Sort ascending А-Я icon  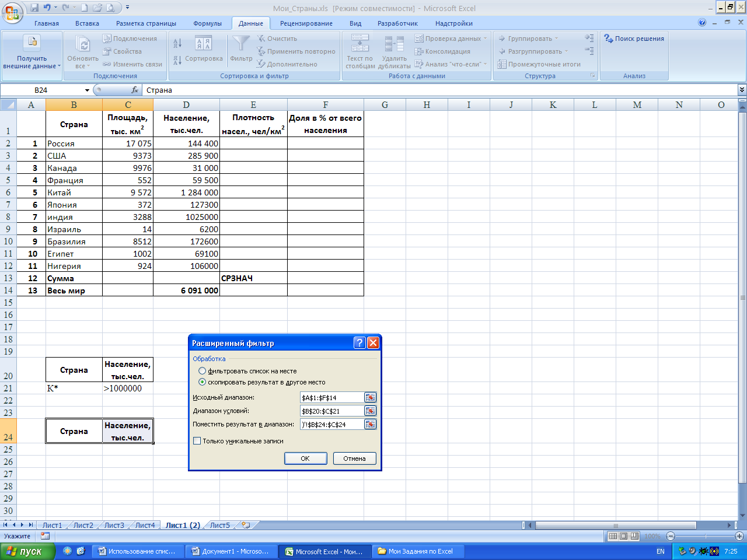[177, 43]
